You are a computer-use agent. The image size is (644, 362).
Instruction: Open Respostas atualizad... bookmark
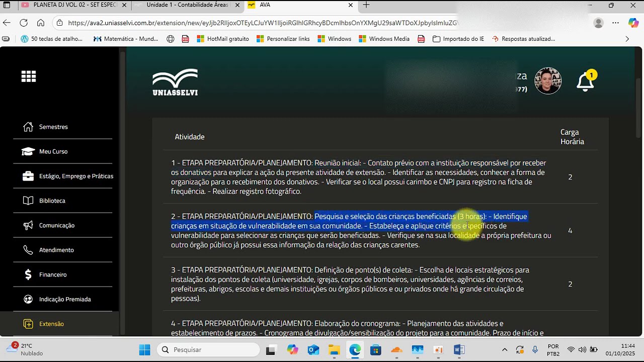click(523, 39)
